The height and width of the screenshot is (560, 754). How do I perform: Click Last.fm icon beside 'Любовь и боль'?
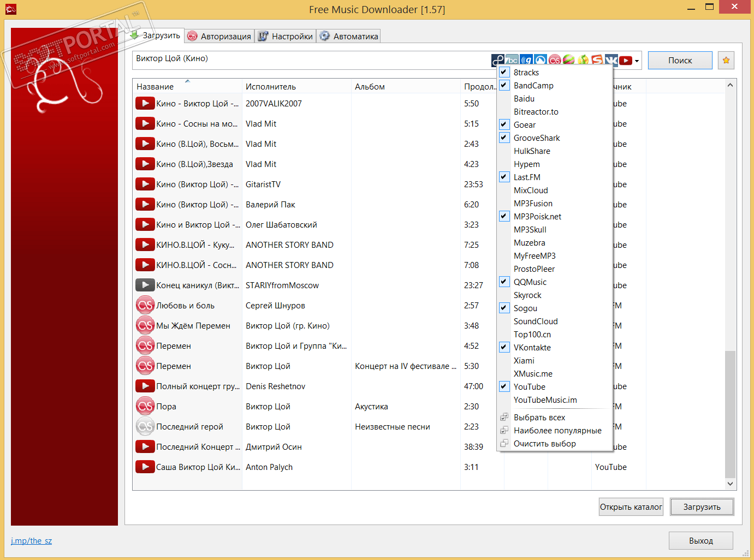tap(145, 305)
